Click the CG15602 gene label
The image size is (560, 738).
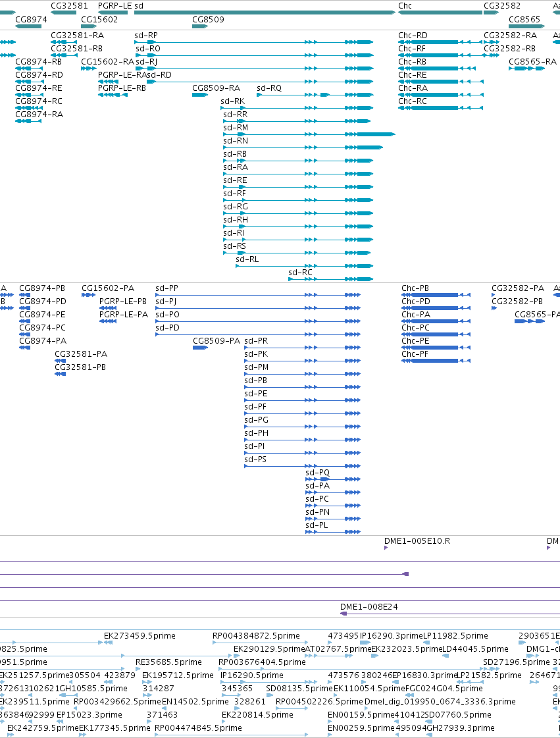99,19
